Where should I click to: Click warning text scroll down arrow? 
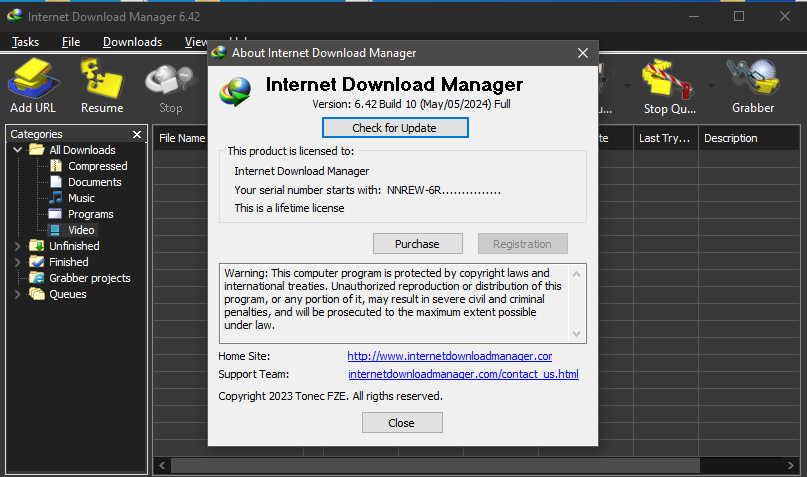[x=576, y=334]
